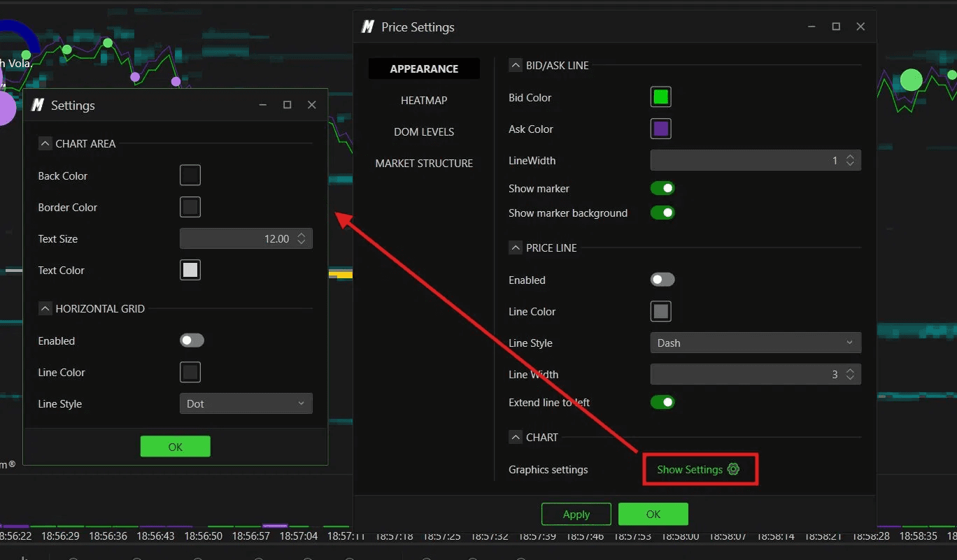957x560 pixels.
Task: Go to the MARKET STRUCTURE tab
Action: (424, 163)
